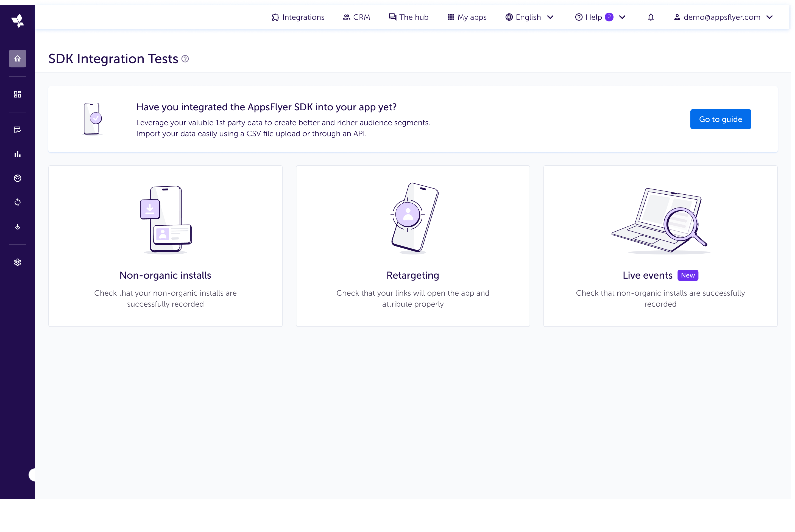This screenshot has width=795, height=532.
Task: Open My apps from top bar
Action: point(467,17)
